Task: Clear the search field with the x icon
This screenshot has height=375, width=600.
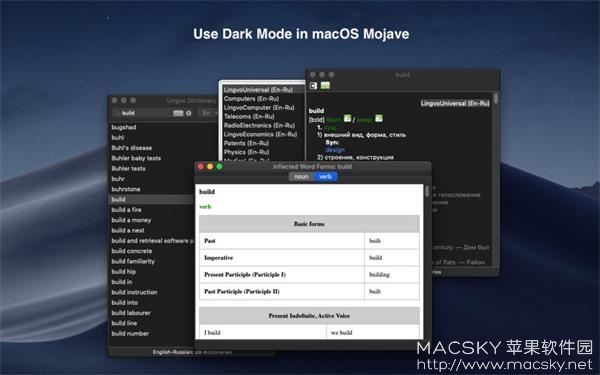Action: (189, 113)
